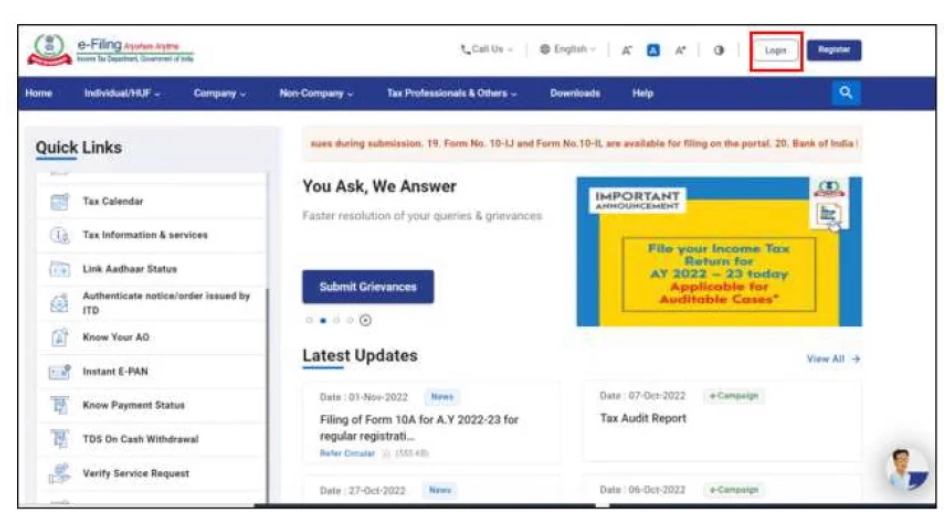
Task: Open Know Payment Status quick link
Action: (134, 406)
